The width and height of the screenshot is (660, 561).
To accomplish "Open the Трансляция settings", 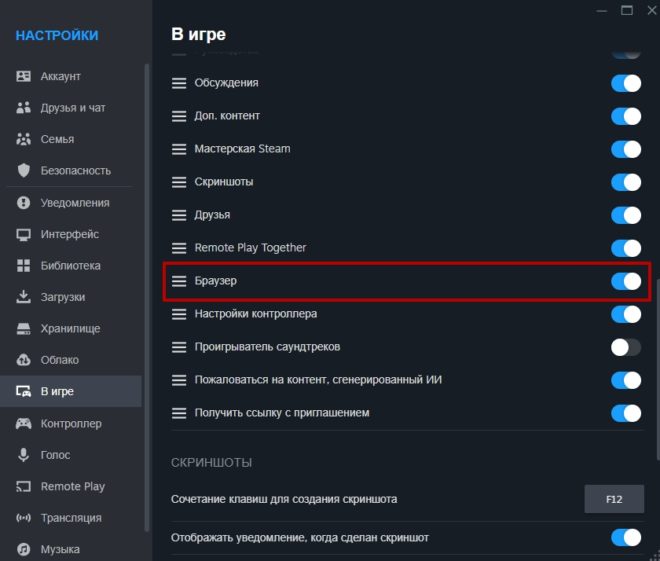I will tap(71, 518).
